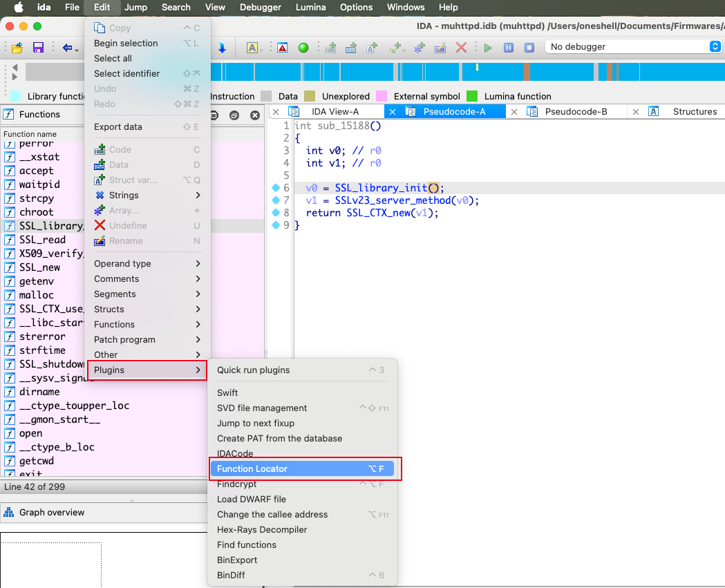725x588 pixels.
Task: Click the External symbol pink legend swatch
Action: coord(382,96)
